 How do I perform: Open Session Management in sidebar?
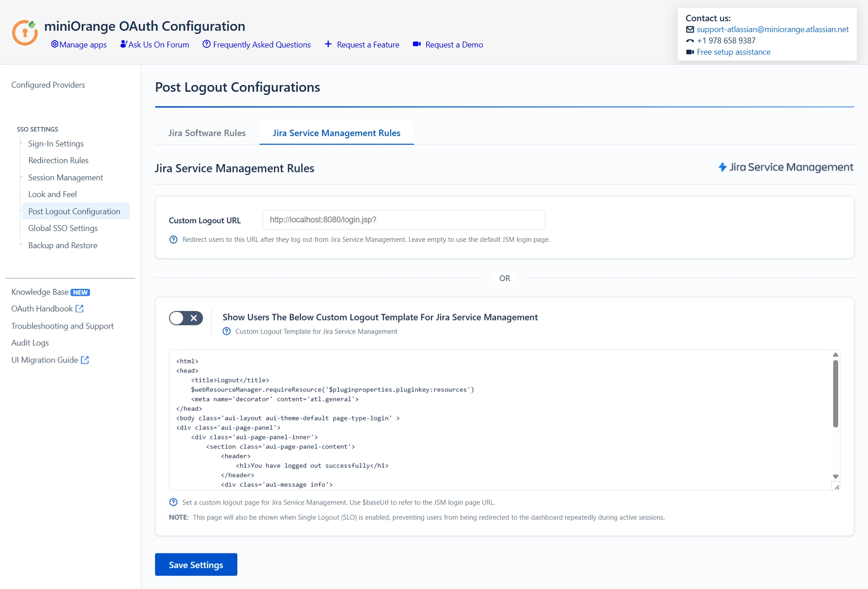click(66, 178)
